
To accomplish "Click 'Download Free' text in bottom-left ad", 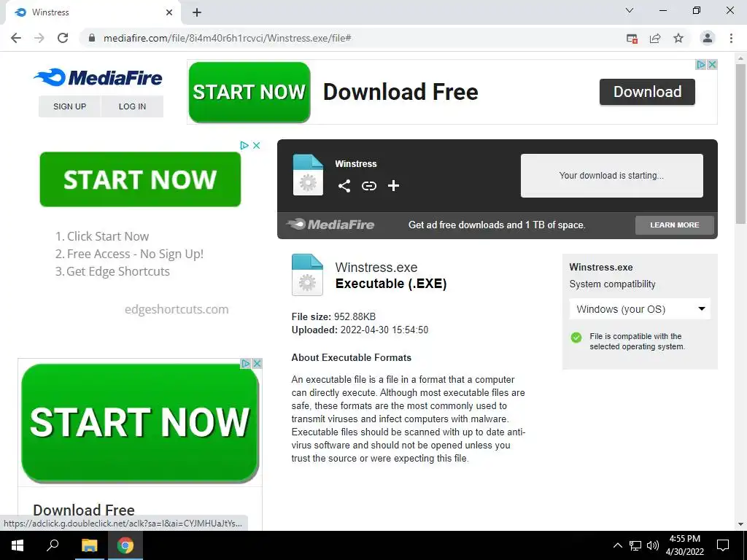I will click(84, 510).
